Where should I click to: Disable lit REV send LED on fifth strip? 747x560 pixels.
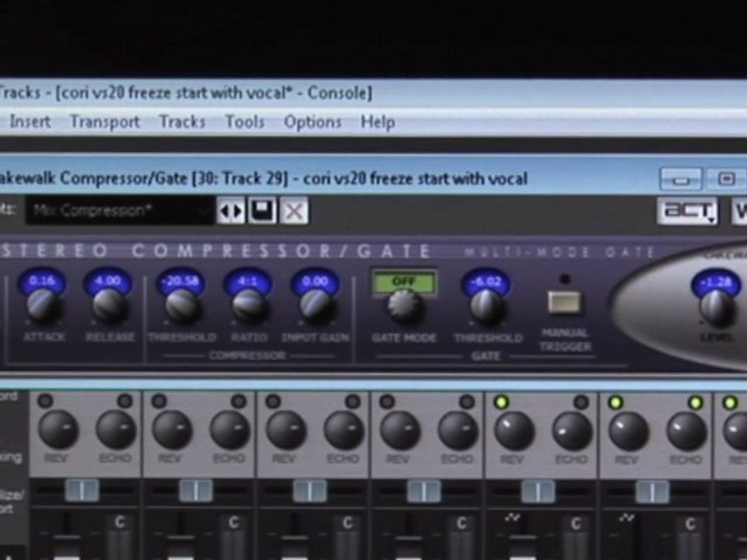(500, 402)
